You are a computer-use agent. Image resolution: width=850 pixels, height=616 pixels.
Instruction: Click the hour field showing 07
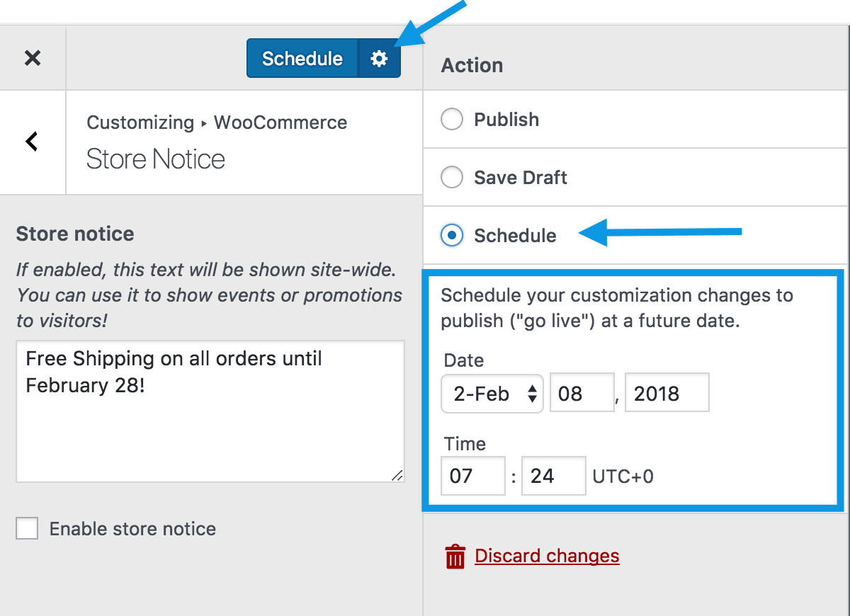coord(472,475)
